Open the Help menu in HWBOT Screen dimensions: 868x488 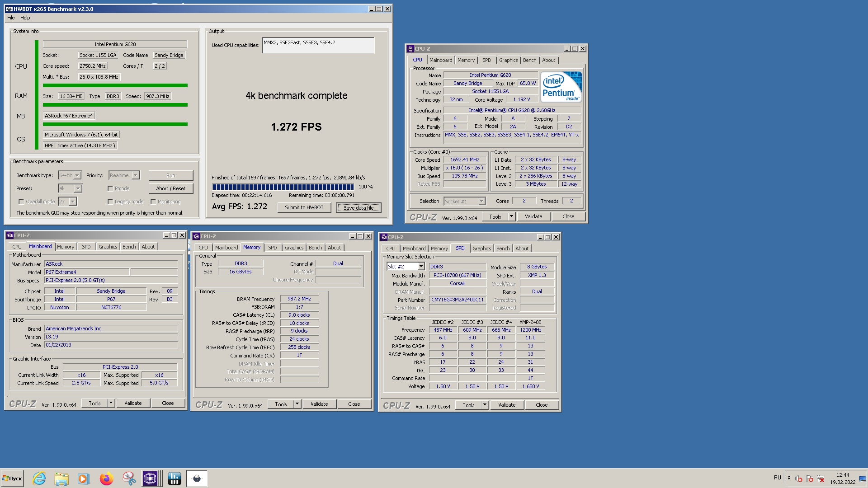coord(25,18)
